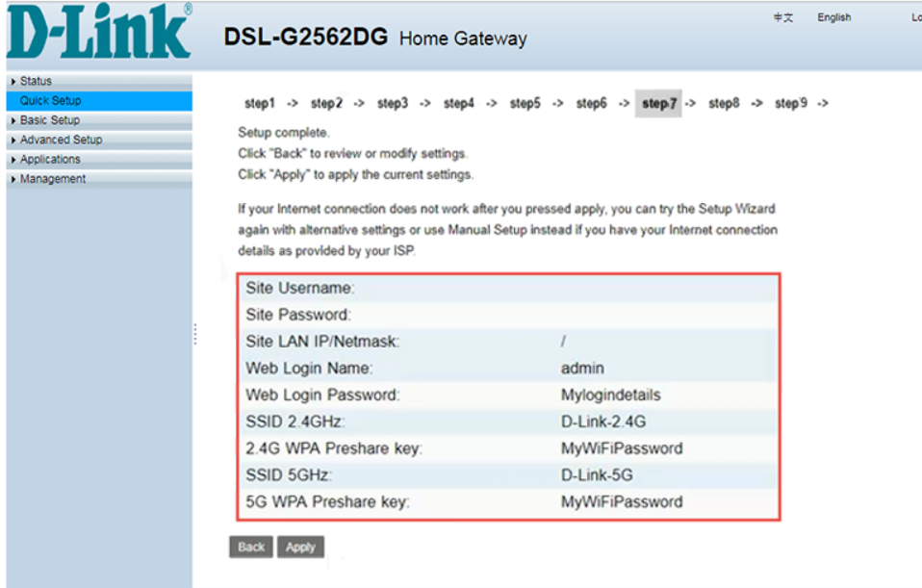Go to step1 of wizard
The height and width of the screenshot is (588, 922).
pyautogui.click(x=259, y=104)
